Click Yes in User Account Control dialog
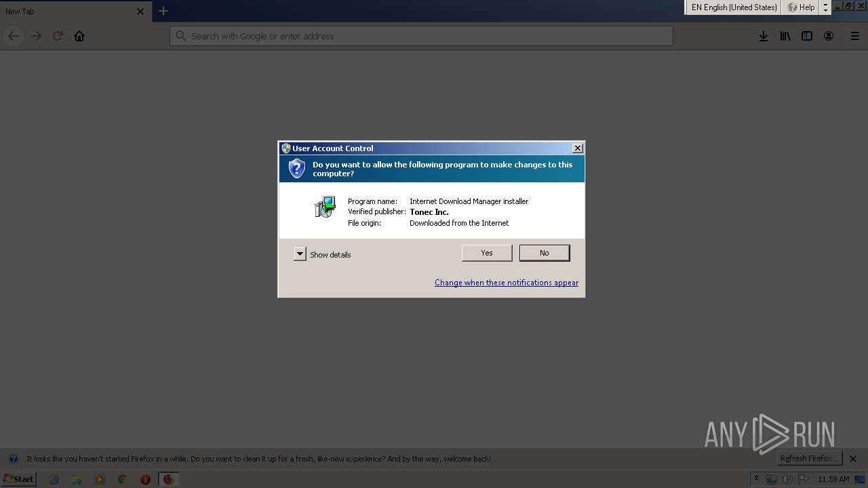Image resolution: width=868 pixels, height=488 pixels. tap(487, 253)
